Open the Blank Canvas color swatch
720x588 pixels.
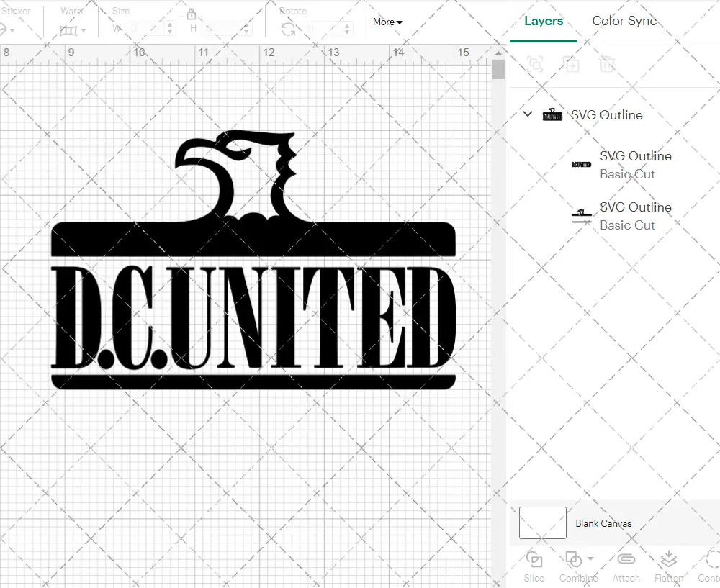[x=541, y=523]
